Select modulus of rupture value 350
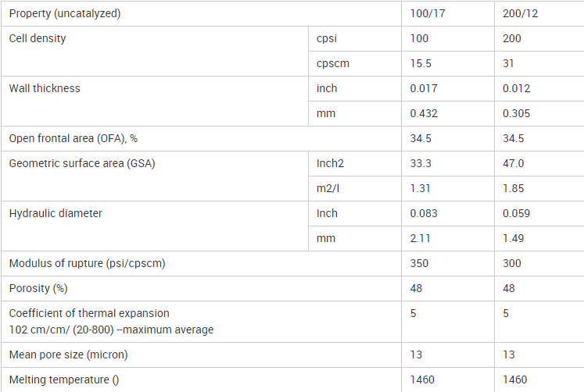The width and height of the screenshot is (584, 392). (x=419, y=263)
